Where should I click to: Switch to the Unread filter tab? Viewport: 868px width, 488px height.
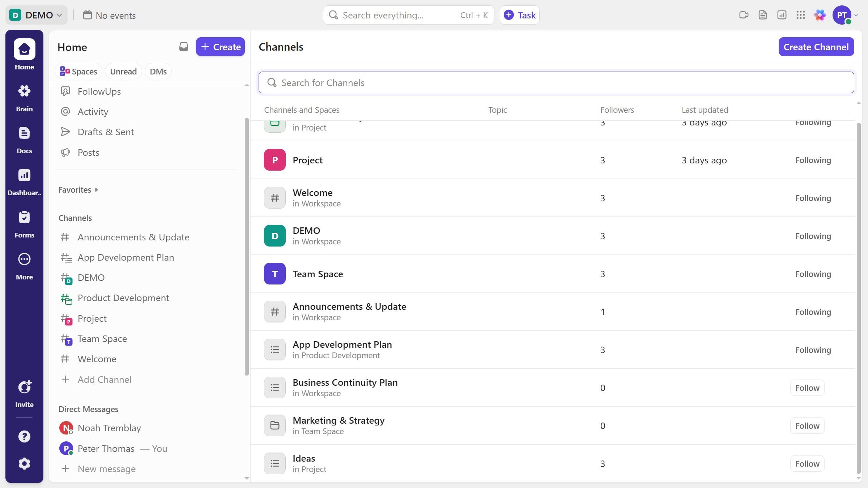[x=123, y=72]
